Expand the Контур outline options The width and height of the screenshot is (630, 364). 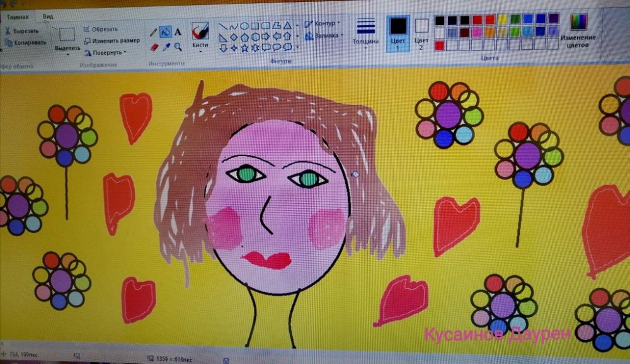(x=323, y=24)
